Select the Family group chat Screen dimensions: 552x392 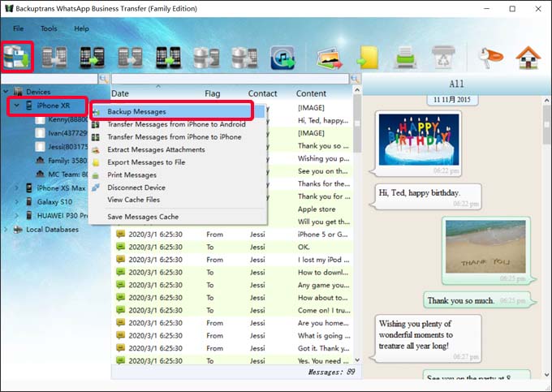(67, 161)
